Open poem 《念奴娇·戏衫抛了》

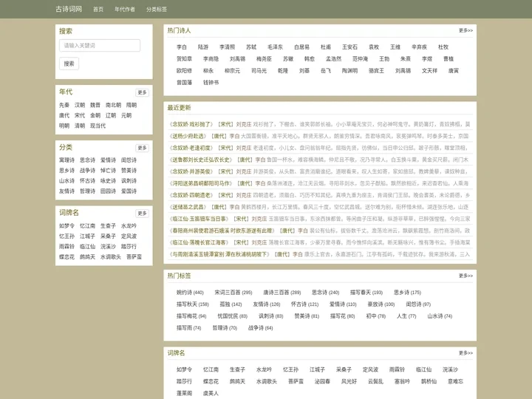coord(191,125)
